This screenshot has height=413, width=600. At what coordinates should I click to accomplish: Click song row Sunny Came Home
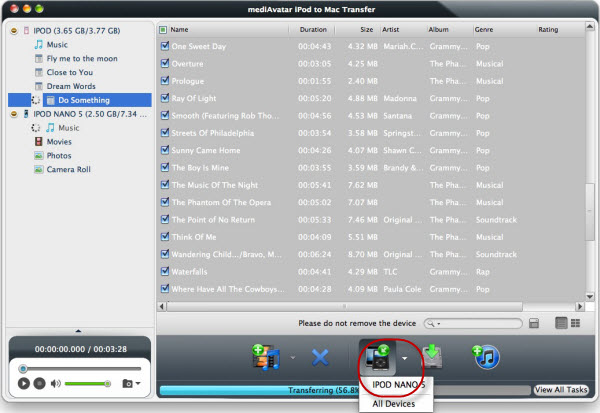click(370, 150)
